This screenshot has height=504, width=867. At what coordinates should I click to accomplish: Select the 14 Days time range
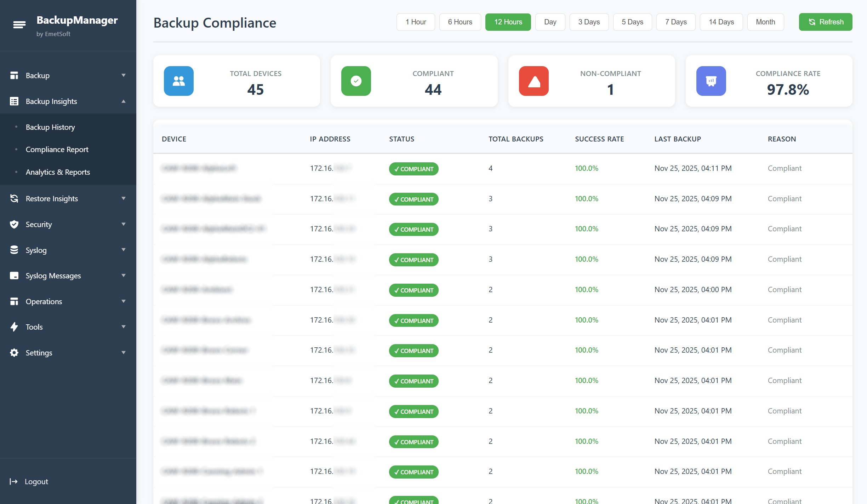pos(721,22)
